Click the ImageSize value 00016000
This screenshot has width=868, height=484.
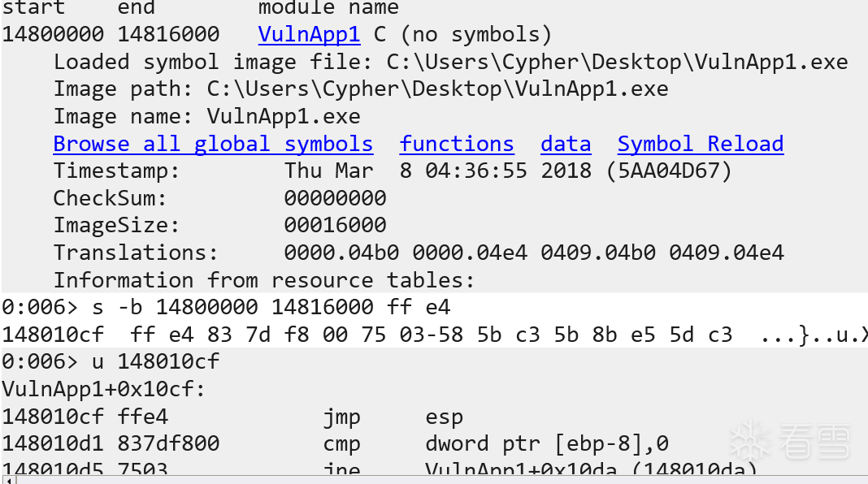point(335,226)
